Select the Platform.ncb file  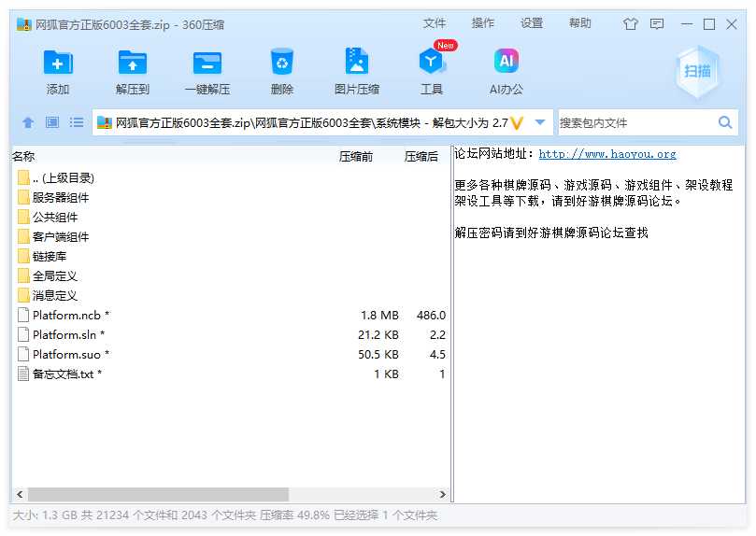pos(231,316)
